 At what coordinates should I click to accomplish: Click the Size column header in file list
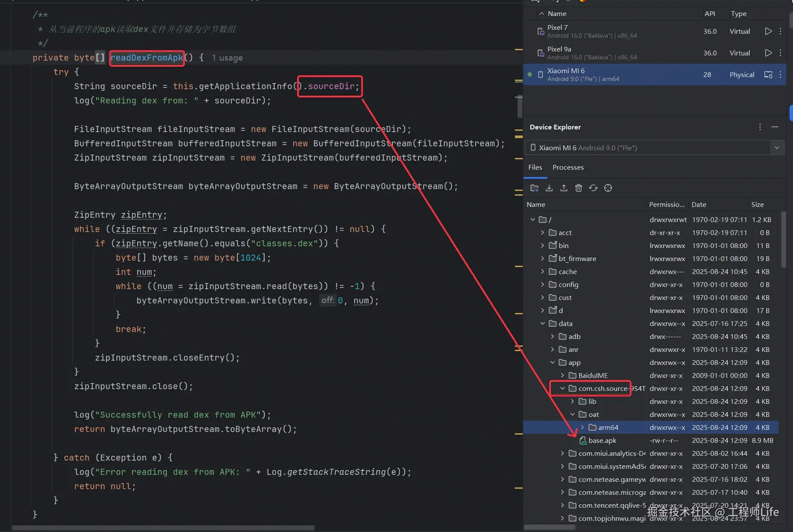(757, 205)
